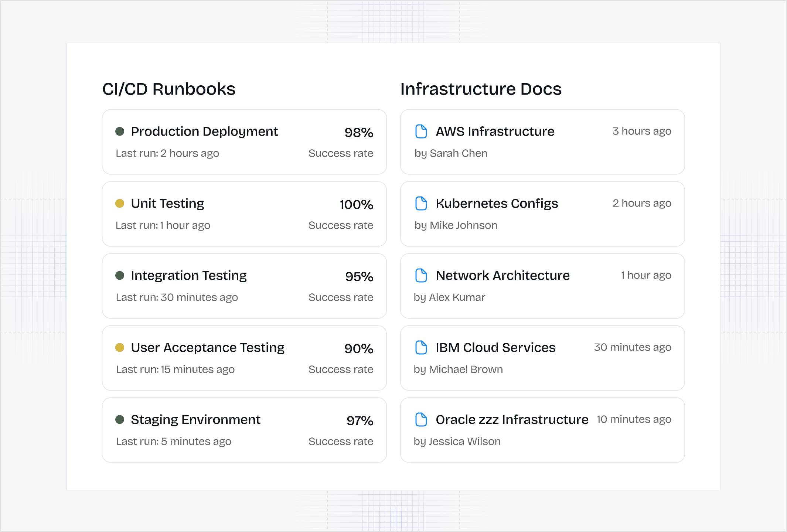Click the Infrastructure Docs heading
The width and height of the screenshot is (787, 532).
click(481, 89)
